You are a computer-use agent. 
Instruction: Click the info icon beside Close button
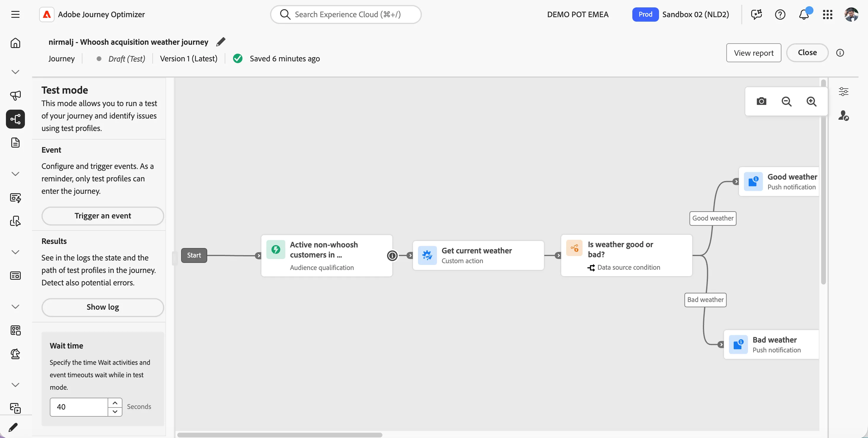[840, 52]
